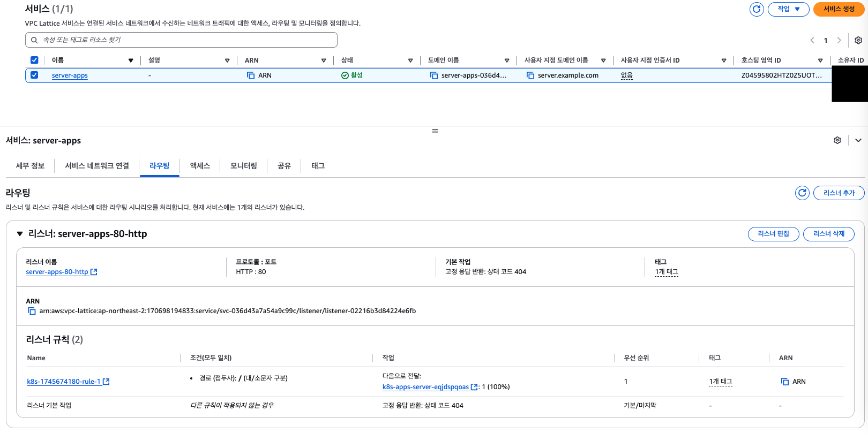
Task: Click the search magnifier icon
Action: (x=34, y=40)
